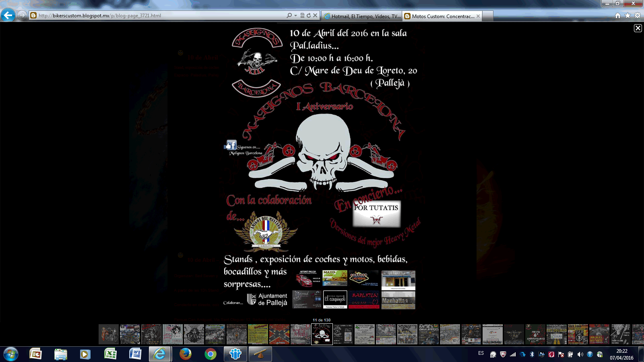Open the Tools gear icon

tap(638, 16)
